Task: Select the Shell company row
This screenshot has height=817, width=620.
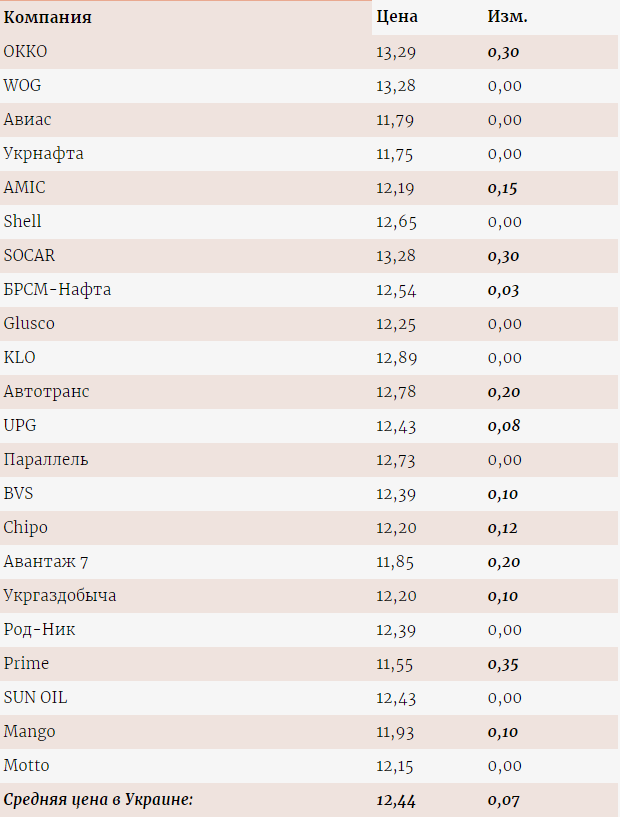Action: point(309,222)
